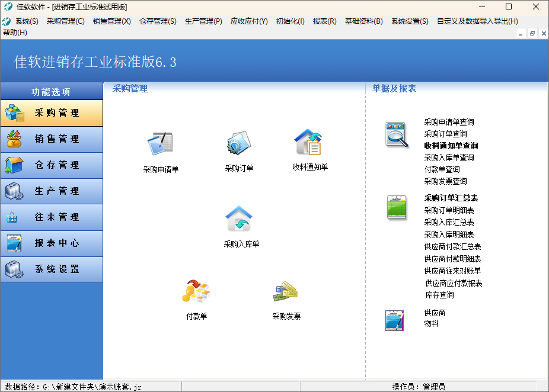Click the 数据路径 status bar entry
549x392 pixels.
[x=73, y=387]
